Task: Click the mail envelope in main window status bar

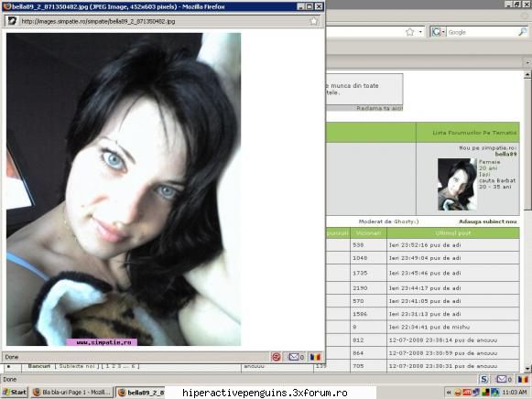Action: click(502, 379)
